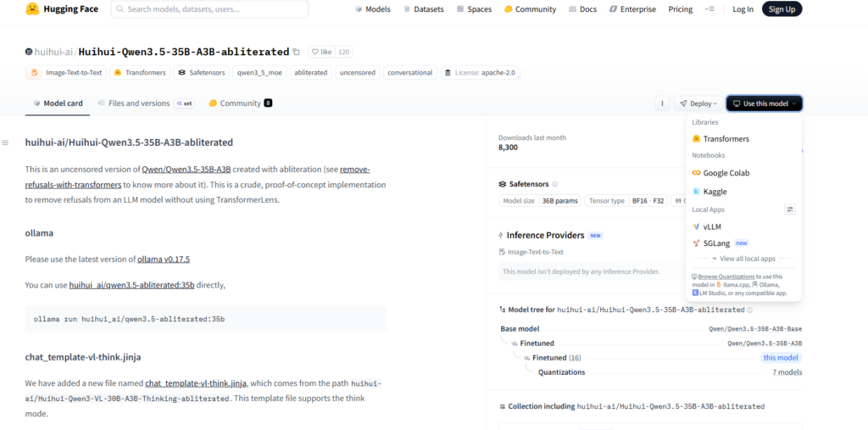
Task: Open the 7 models quantizations link
Action: tap(787, 372)
